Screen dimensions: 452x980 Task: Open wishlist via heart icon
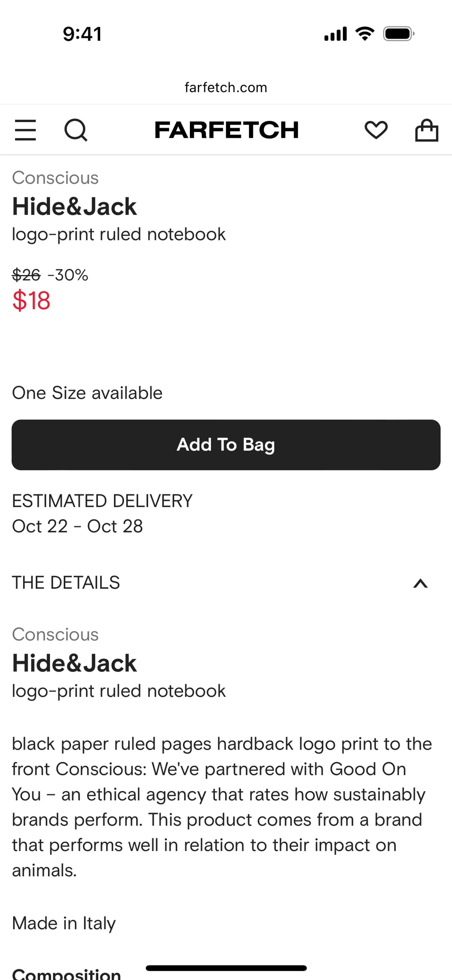pos(376,130)
